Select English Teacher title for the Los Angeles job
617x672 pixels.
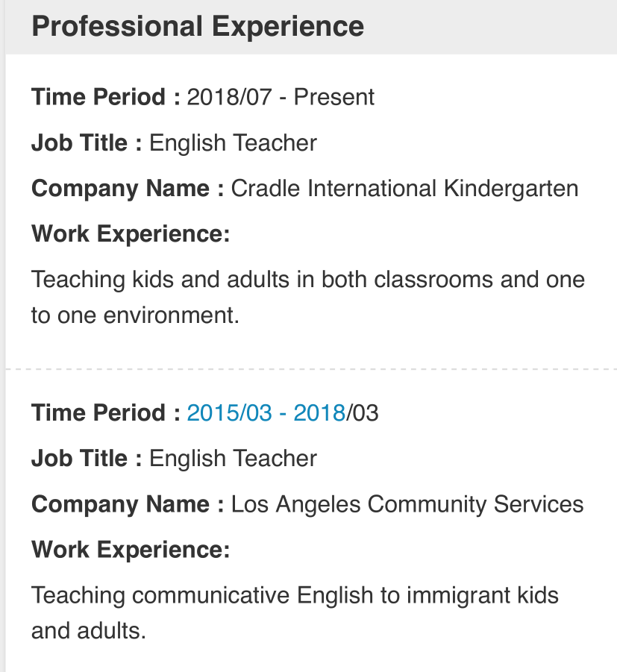coord(233,458)
